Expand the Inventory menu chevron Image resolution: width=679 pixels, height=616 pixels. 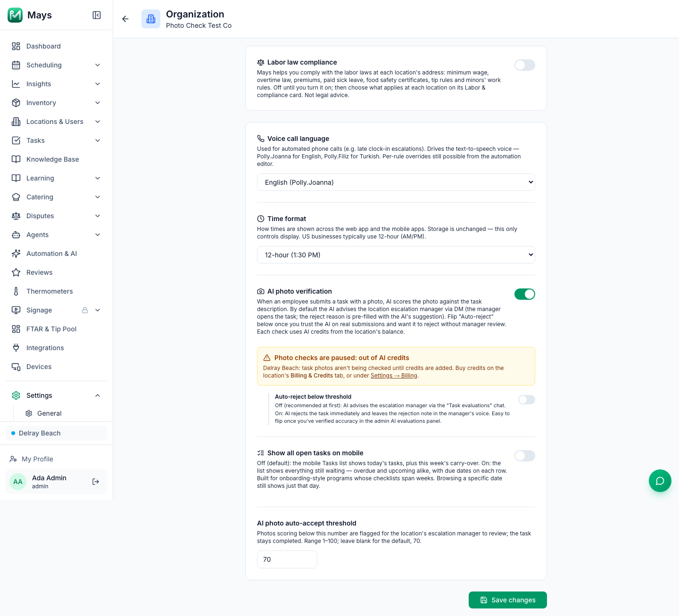pyautogui.click(x=98, y=103)
